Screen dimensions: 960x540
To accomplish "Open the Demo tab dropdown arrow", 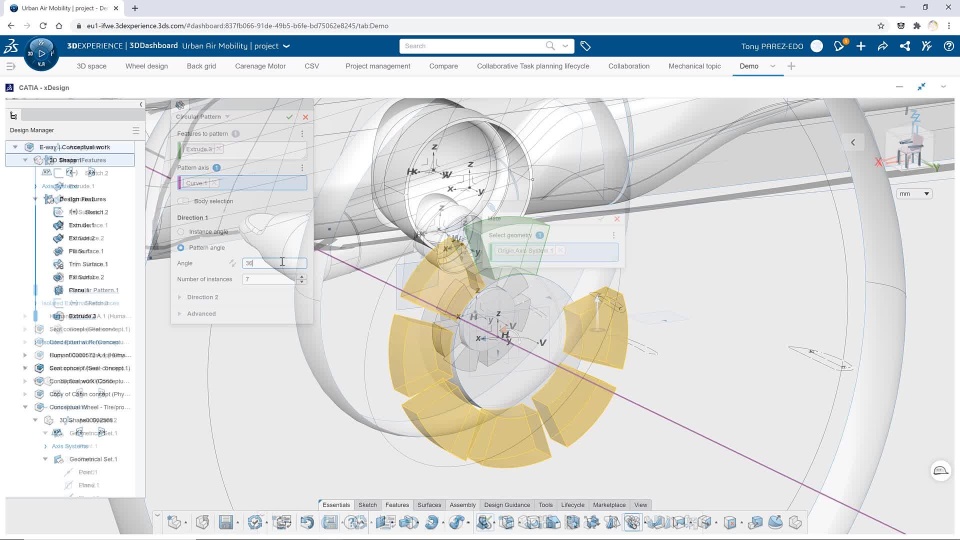I will (x=773, y=66).
